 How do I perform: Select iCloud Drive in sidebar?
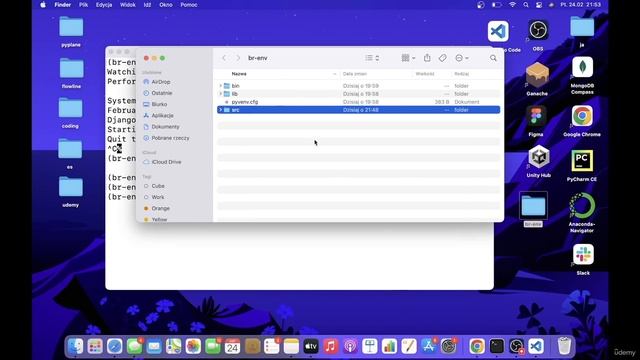click(166, 162)
